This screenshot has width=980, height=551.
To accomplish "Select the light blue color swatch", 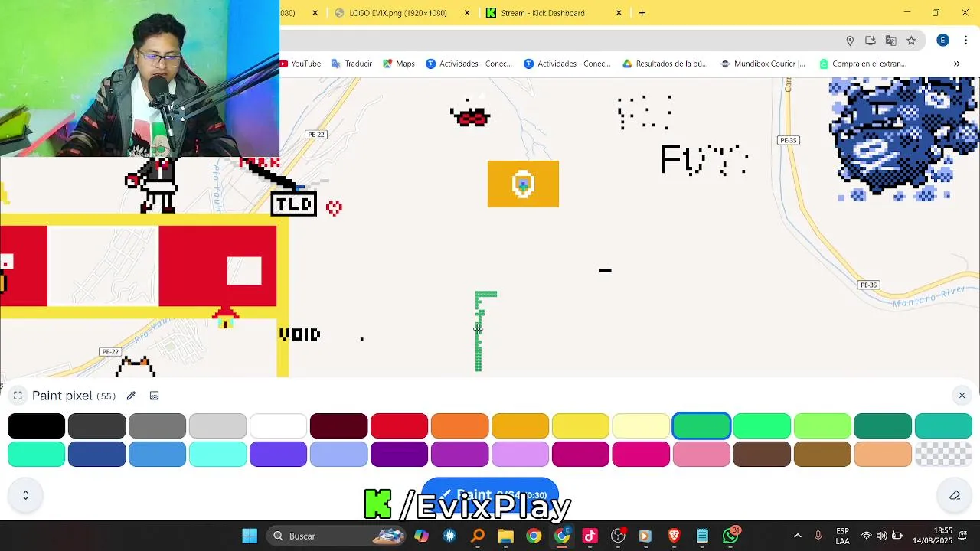I will (x=157, y=455).
